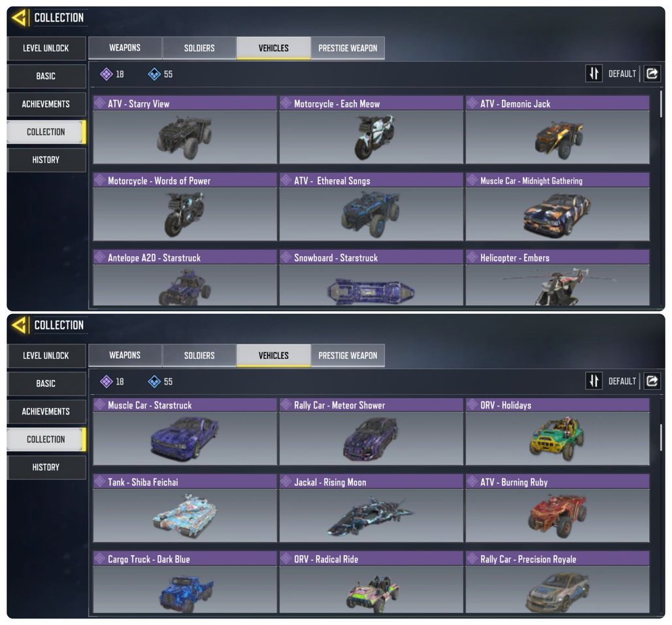
Task: Select the Tank - Shiba Feichai vehicle card
Action: click(x=185, y=508)
